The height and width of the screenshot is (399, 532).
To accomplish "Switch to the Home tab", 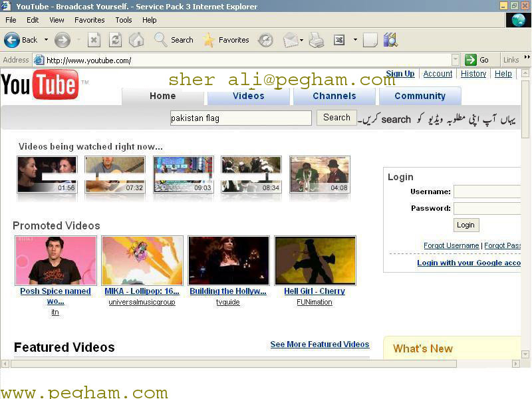I will 163,96.
